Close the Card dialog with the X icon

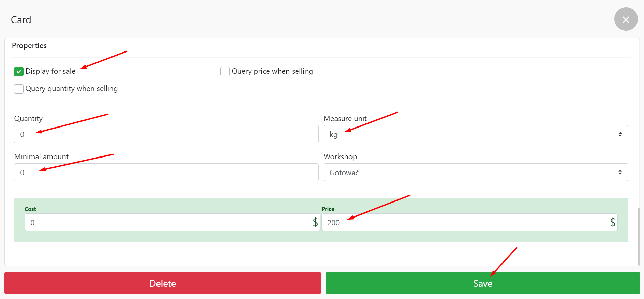[x=626, y=19]
